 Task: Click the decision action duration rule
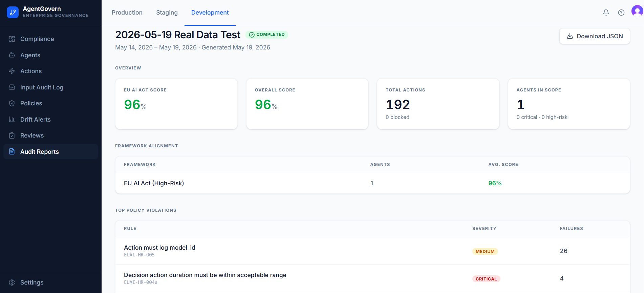(205, 275)
